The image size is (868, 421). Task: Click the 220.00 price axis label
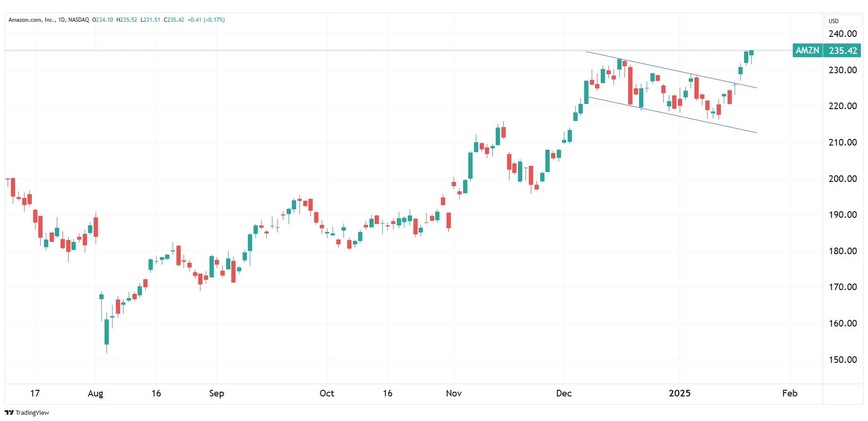(x=842, y=106)
